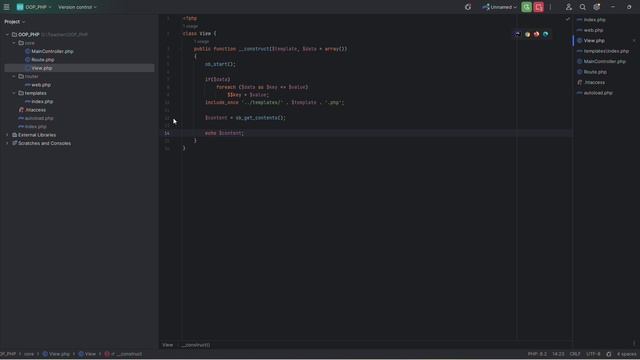Click the inspections checkmark widget

click(x=568, y=19)
